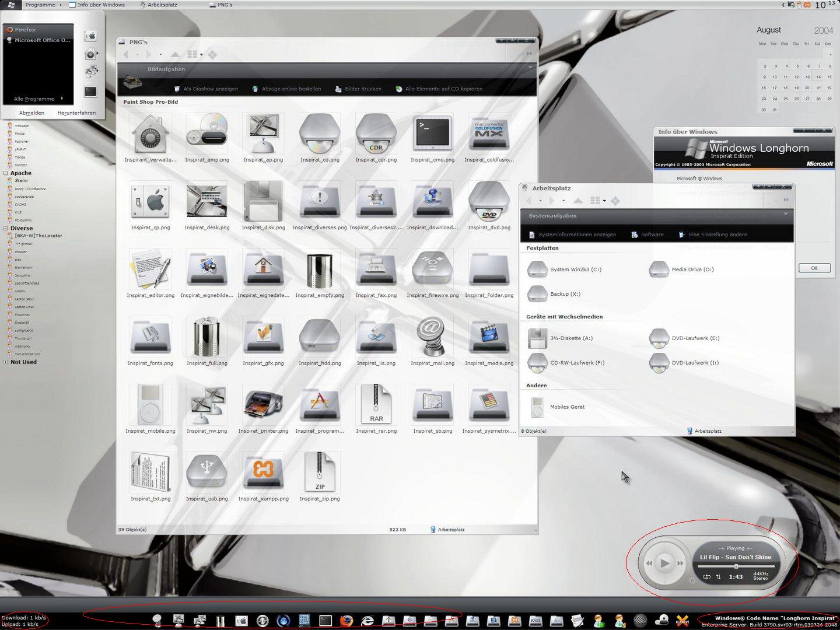Start playback with the media player play button
Image resolution: width=840 pixels, height=630 pixels.
664,563
